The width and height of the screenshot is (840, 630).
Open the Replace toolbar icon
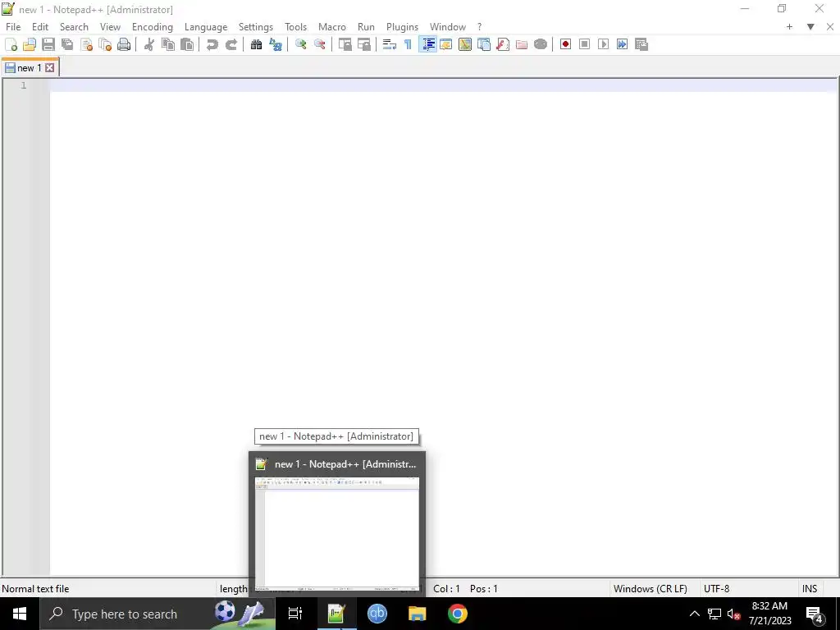276,44
